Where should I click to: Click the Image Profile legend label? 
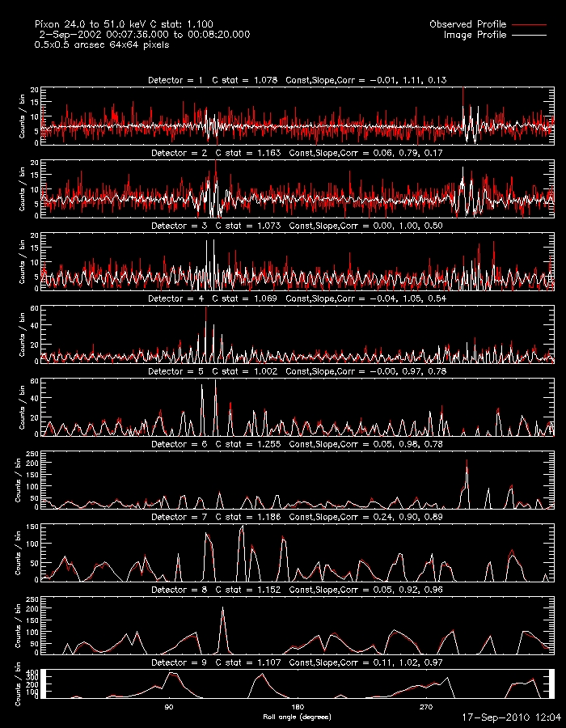(475, 36)
